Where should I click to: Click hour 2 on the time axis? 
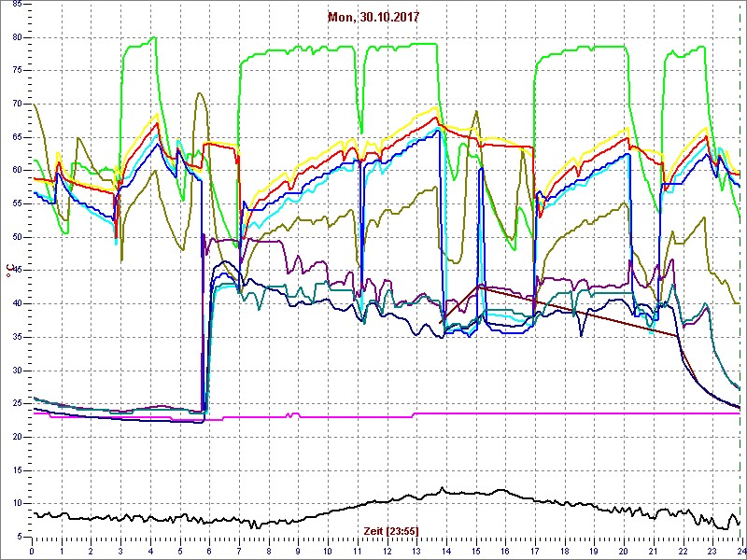(x=91, y=550)
